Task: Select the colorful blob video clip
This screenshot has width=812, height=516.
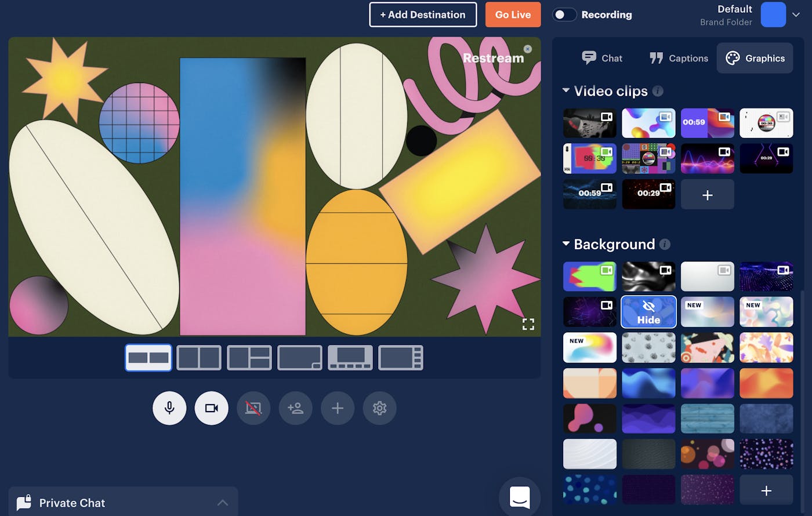Action: coord(648,123)
